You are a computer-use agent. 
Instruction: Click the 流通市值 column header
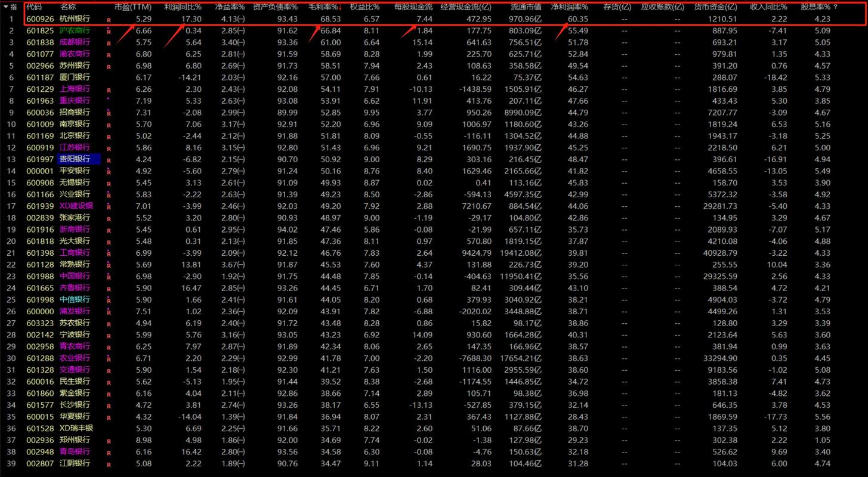pos(526,7)
